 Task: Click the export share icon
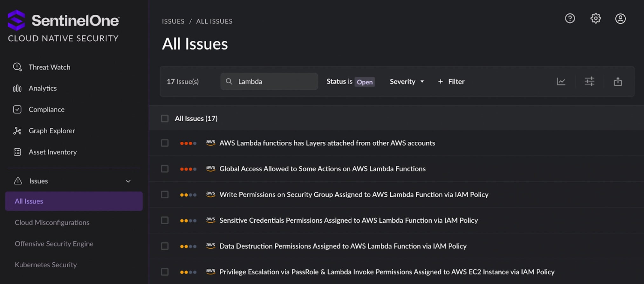pos(618,82)
